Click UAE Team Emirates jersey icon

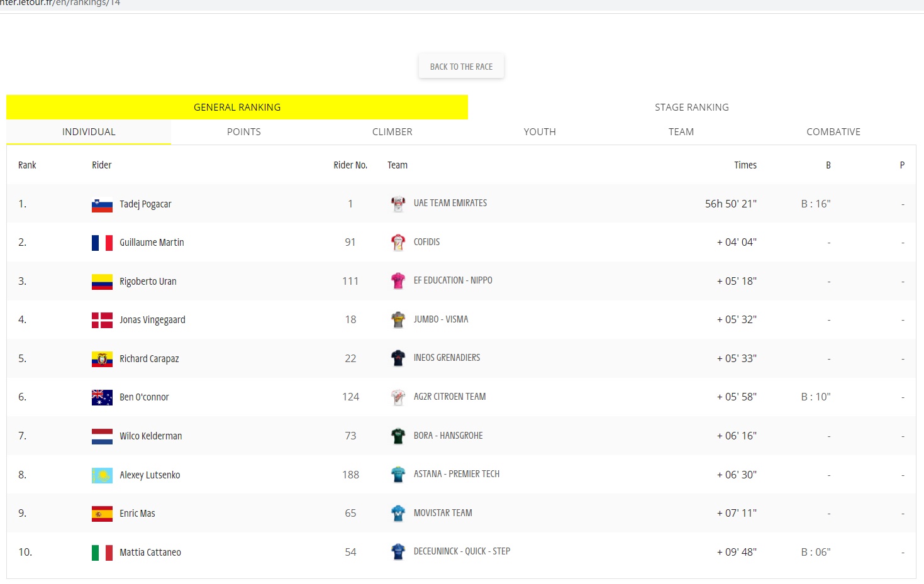click(398, 204)
